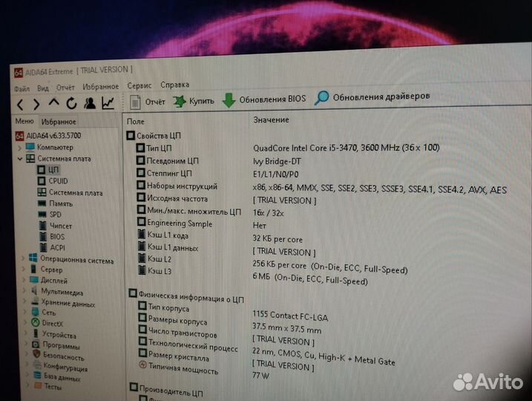Open Обновления драйверов
The image size is (532, 401).
pos(372,97)
